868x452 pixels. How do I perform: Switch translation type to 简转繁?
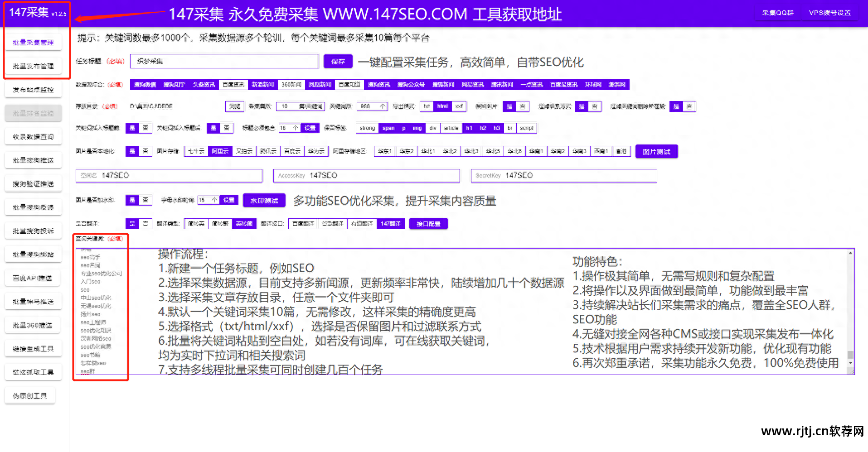pos(219,223)
